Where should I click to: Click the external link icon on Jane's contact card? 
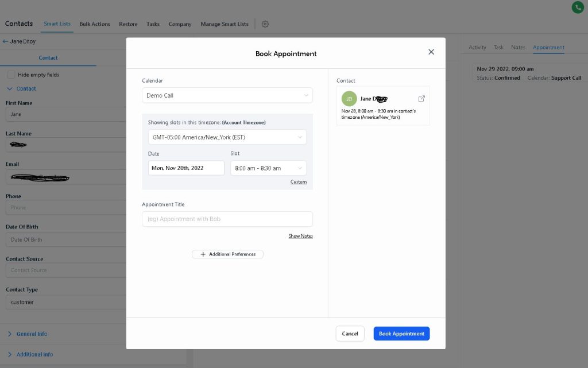point(423,97)
